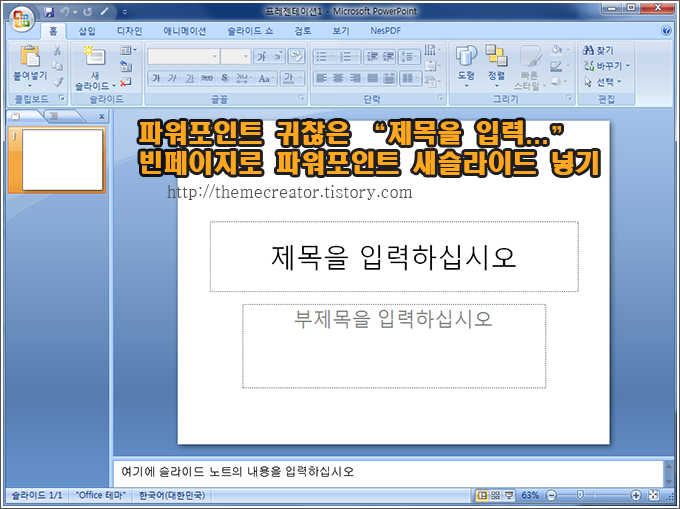Click into the slide notes field
This screenshot has height=509, width=680.
click(388, 471)
